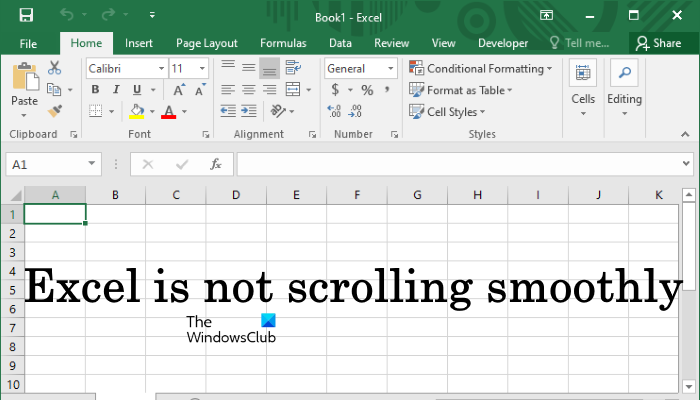The height and width of the screenshot is (400, 700).
Task: Open the Formulas tab
Action: pos(283,43)
